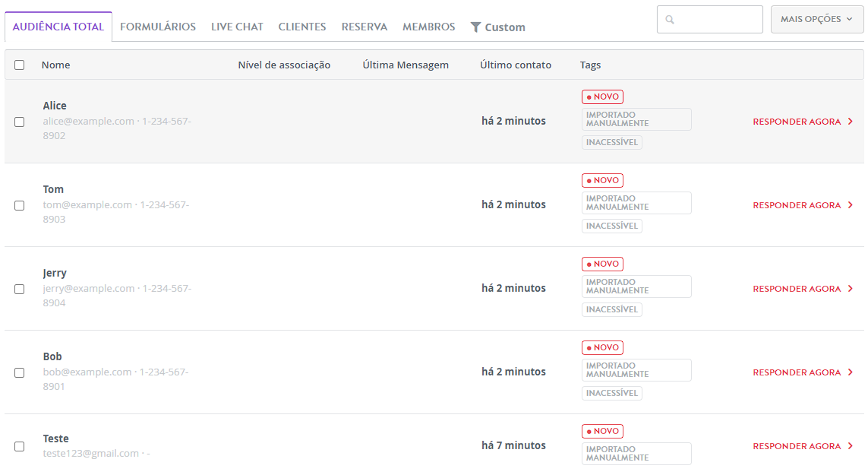868x475 pixels.
Task: Click the Novo tag on Teste's row
Action: coord(602,431)
